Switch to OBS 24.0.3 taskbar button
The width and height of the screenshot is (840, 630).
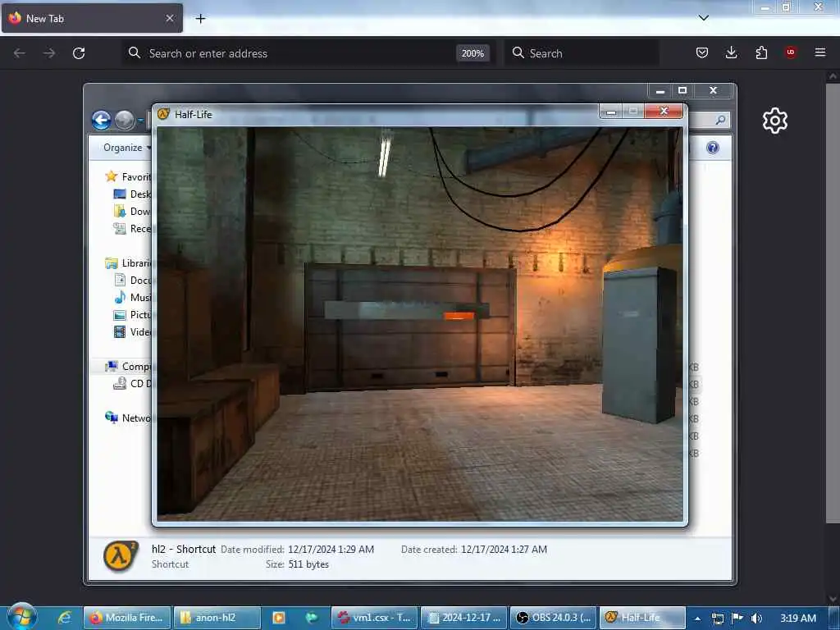tap(553, 618)
